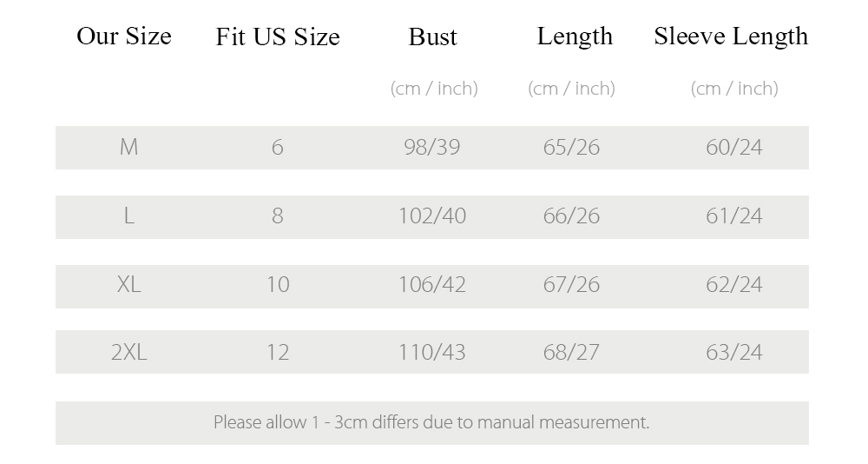Click the Sleeve Length column header
Screen dimensions: 868x464
coord(731,37)
